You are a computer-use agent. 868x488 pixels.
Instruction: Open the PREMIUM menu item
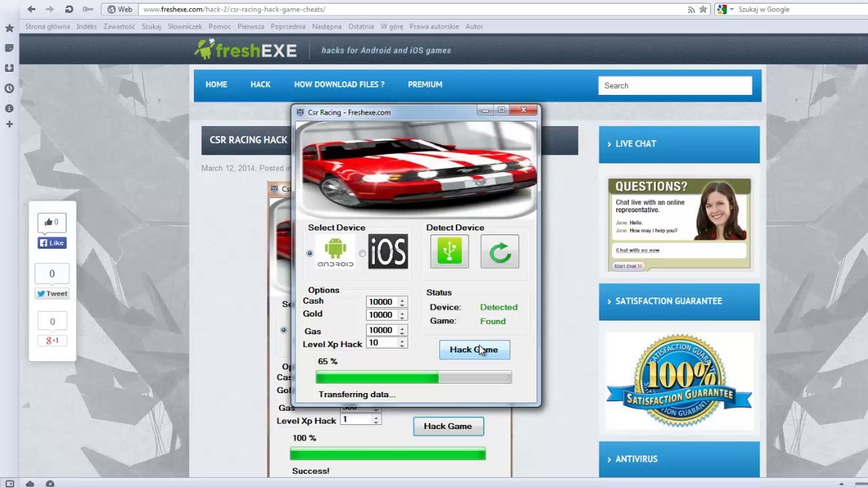pos(425,85)
